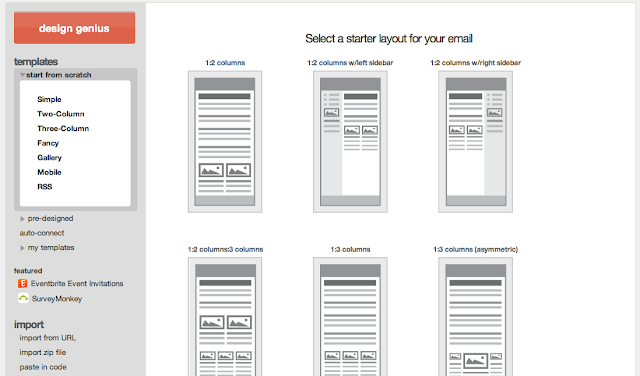Screen dimensions: 640x376
Task: Pick the 1:2 columns w/left sidebar layout
Action: [x=350, y=142]
